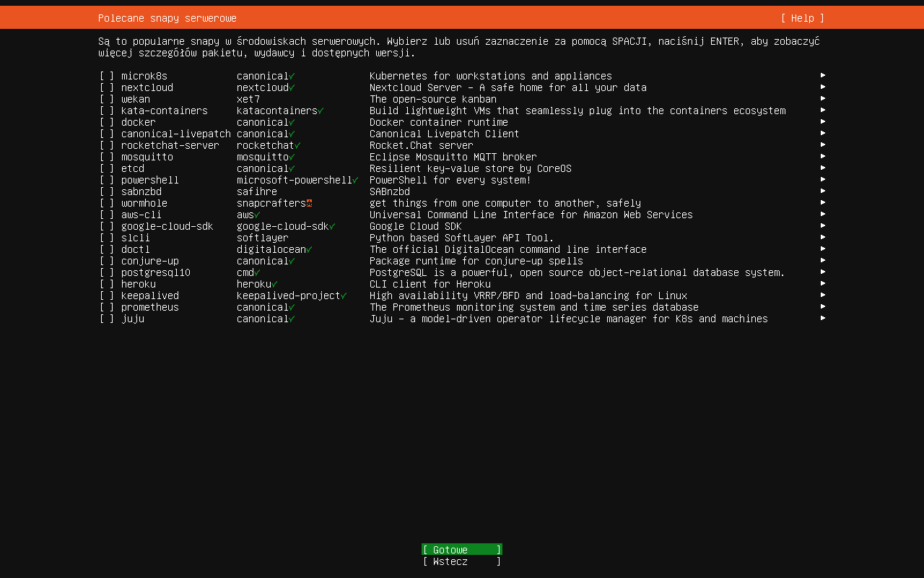Enable the doctl checkbox
924x578 pixels.
pos(107,249)
